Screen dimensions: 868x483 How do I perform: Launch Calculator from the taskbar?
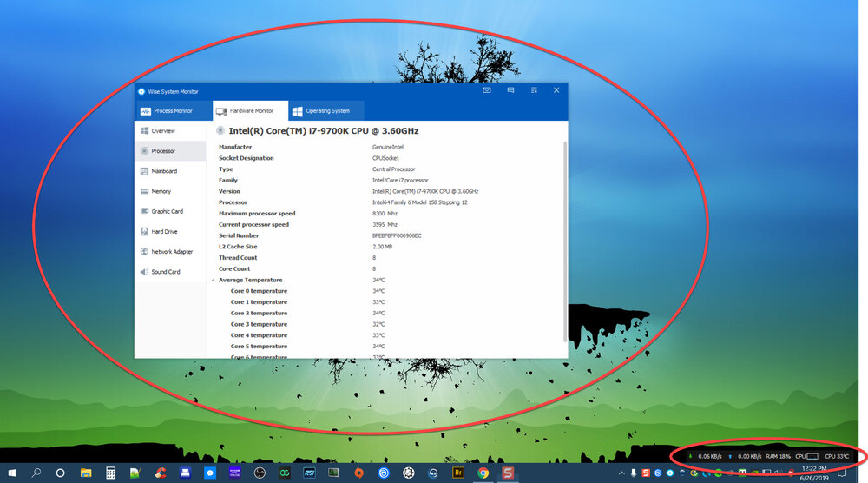[x=111, y=473]
